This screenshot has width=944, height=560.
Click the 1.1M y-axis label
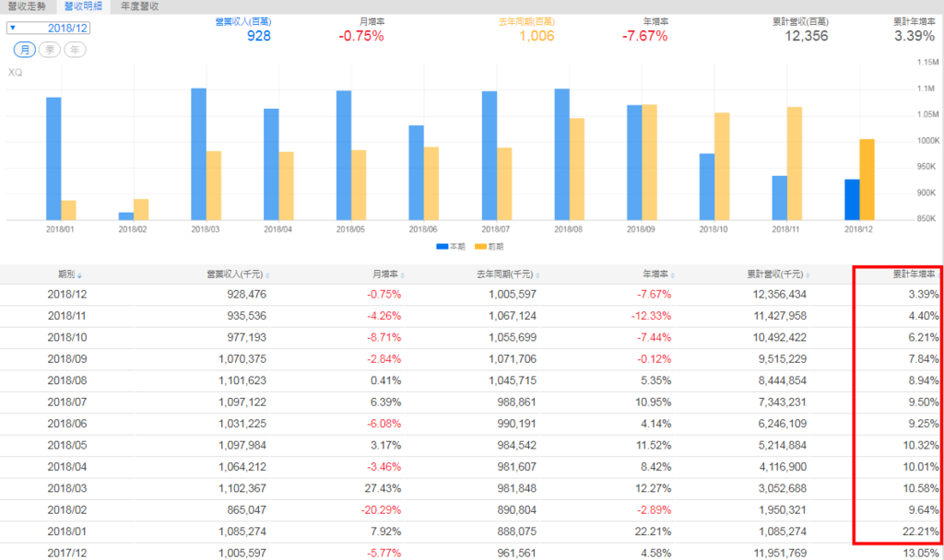click(926, 88)
